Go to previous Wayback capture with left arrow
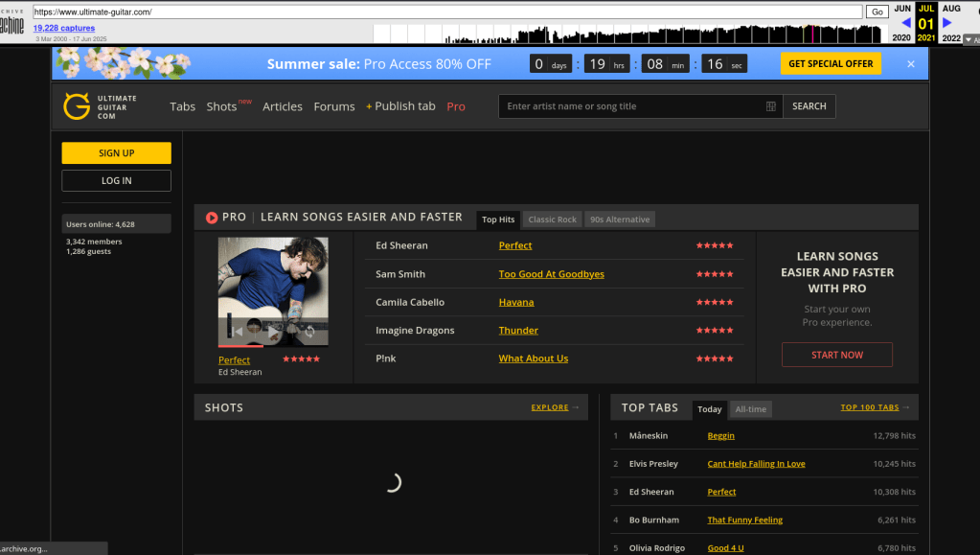 pos(905,23)
